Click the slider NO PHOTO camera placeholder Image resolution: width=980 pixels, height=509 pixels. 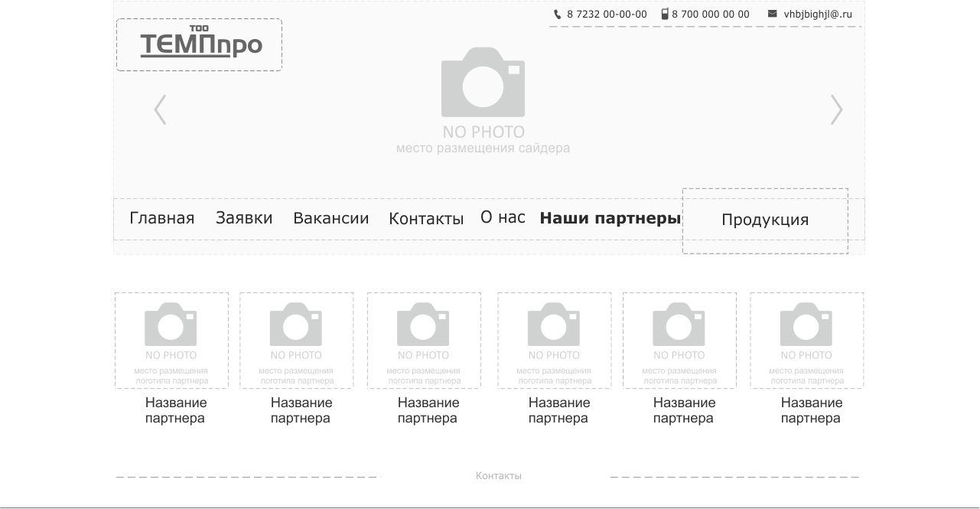(483, 83)
